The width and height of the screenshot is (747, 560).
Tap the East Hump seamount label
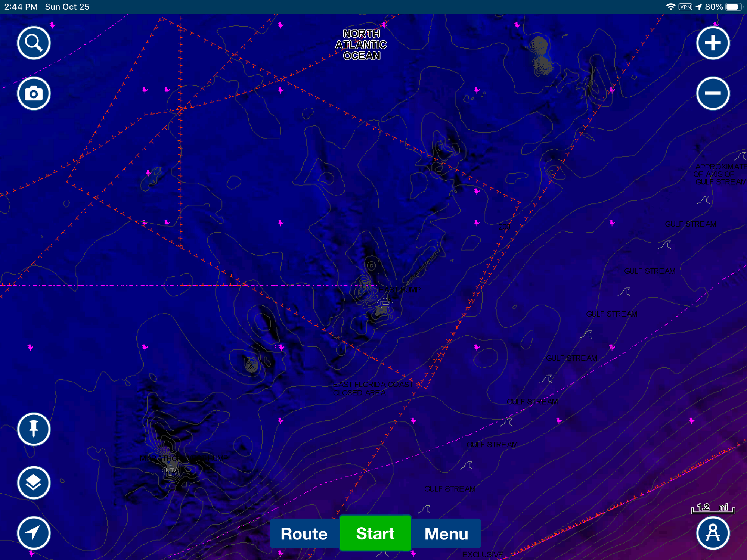pos(400,290)
